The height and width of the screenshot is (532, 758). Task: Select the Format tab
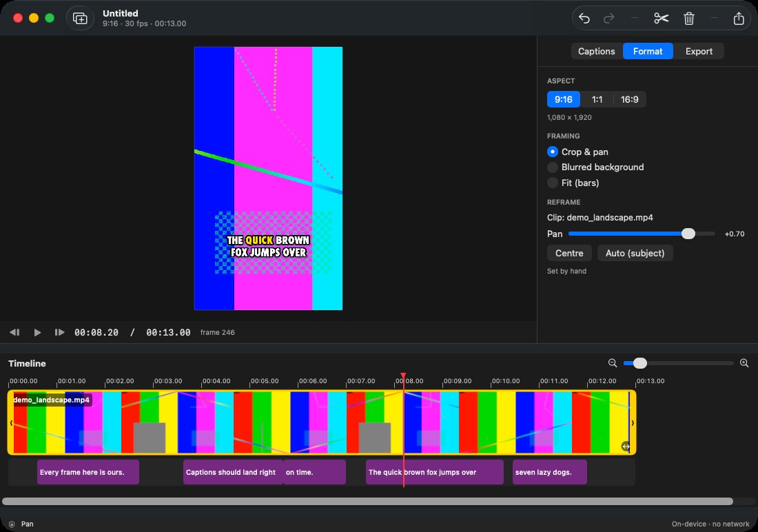point(648,51)
